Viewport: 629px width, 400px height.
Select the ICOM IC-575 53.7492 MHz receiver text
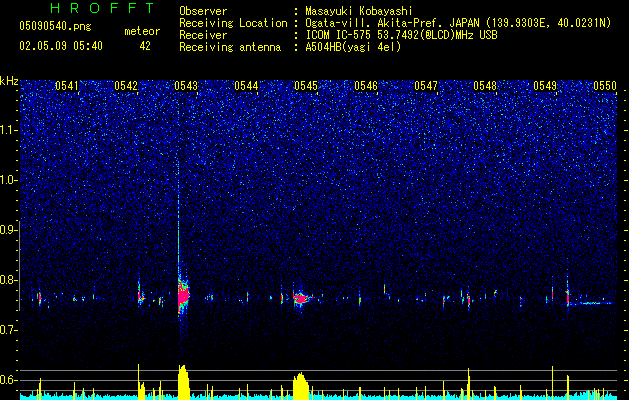click(x=401, y=35)
